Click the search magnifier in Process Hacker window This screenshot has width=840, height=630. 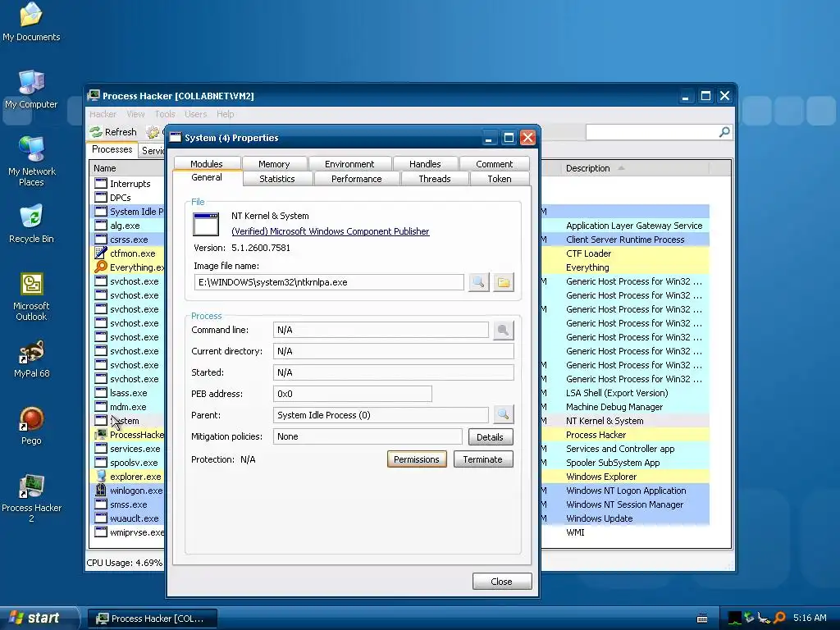[724, 132]
